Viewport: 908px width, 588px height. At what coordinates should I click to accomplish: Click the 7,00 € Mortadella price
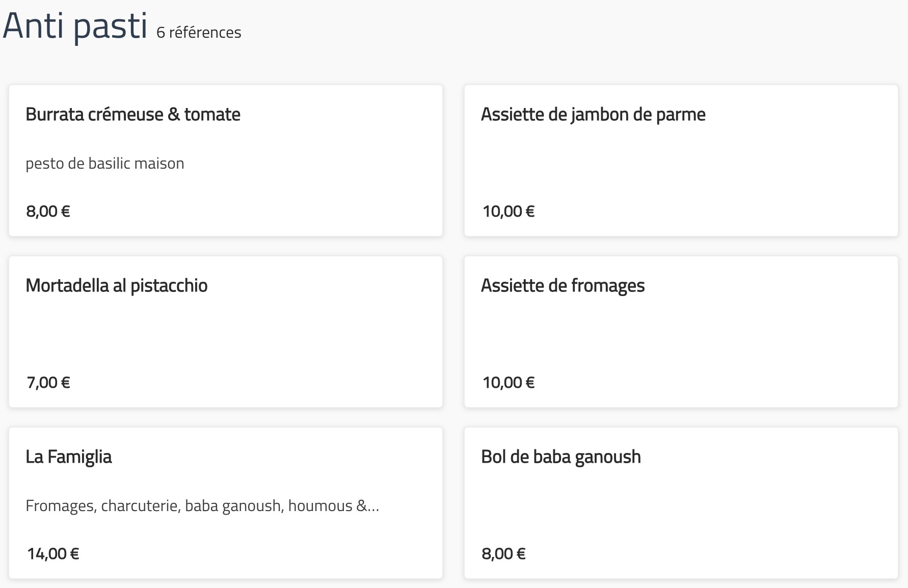tap(48, 383)
